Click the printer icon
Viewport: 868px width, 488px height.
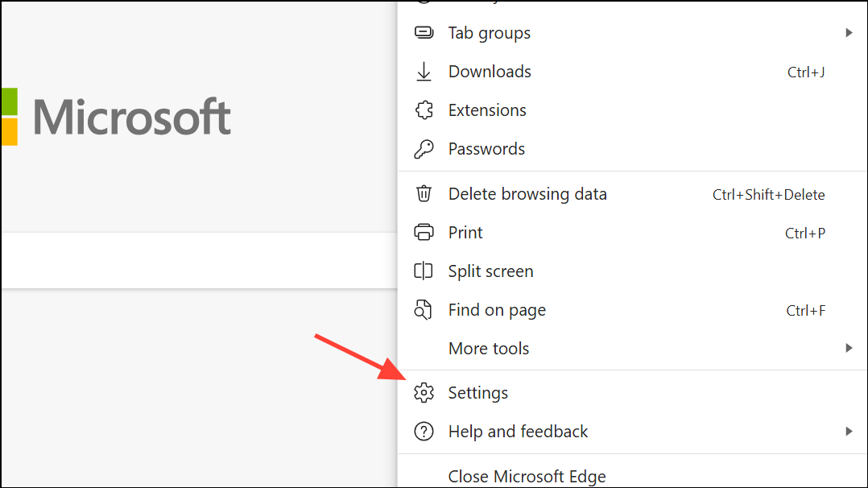[x=424, y=232]
